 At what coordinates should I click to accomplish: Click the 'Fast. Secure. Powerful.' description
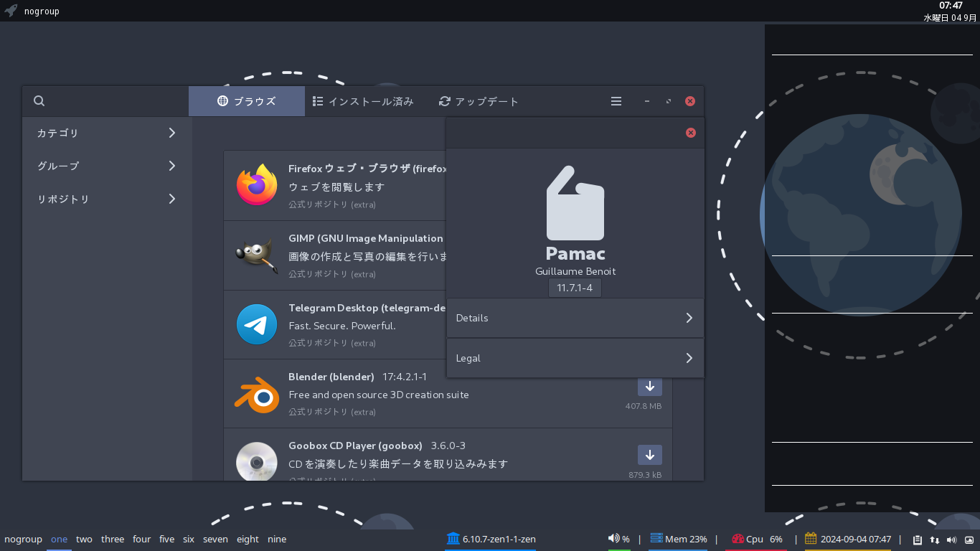coord(342,326)
